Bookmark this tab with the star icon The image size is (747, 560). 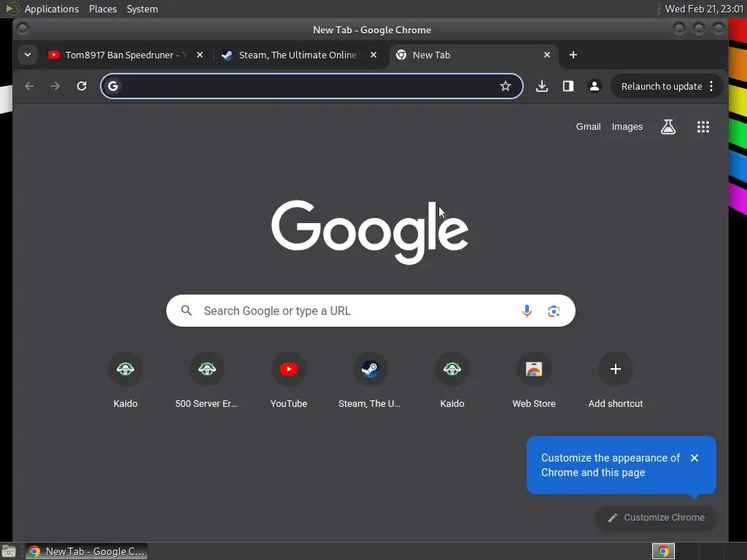[x=505, y=86]
